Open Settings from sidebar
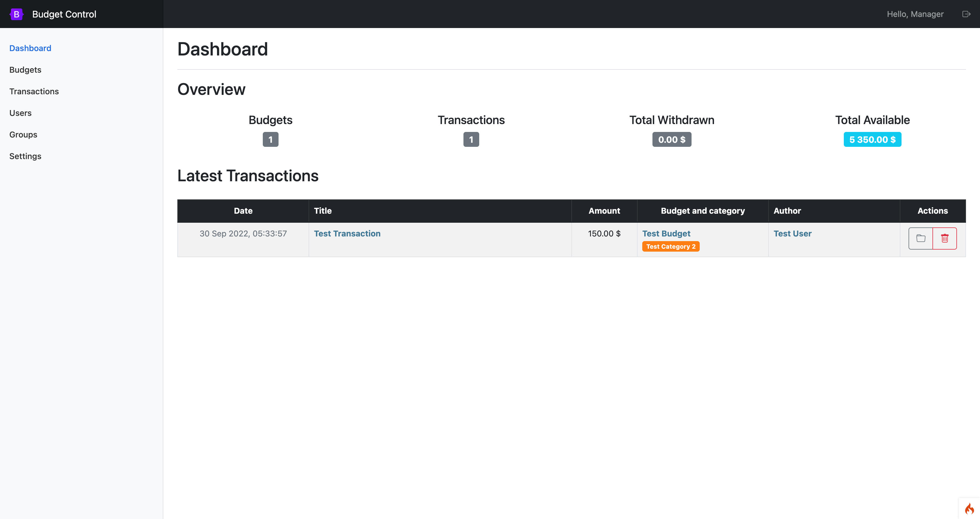Image resolution: width=980 pixels, height=519 pixels. point(25,156)
